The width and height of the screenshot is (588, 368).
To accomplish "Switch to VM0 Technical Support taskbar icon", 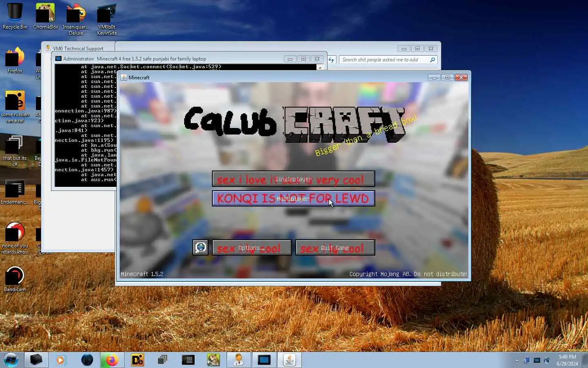I will [x=238, y=360].
